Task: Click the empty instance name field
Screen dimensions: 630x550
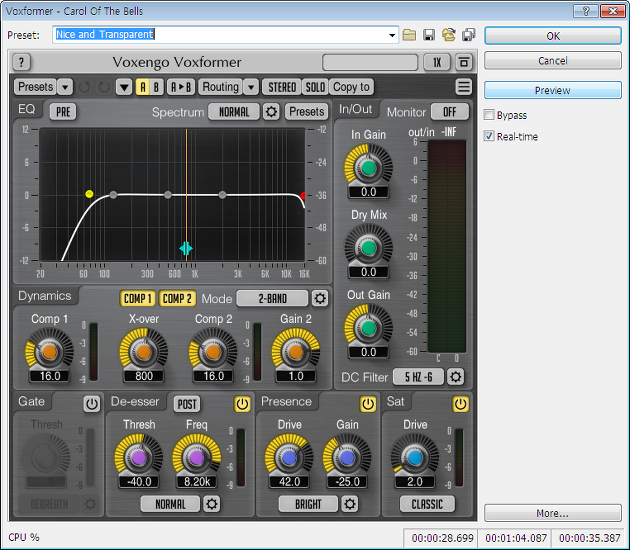Action: pos(370,62)
